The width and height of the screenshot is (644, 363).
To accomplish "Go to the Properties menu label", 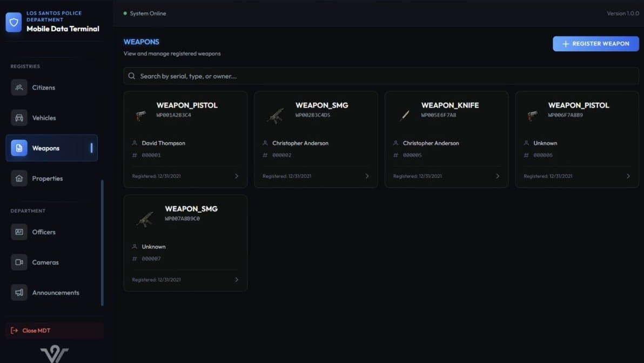I will click(48, 178).
